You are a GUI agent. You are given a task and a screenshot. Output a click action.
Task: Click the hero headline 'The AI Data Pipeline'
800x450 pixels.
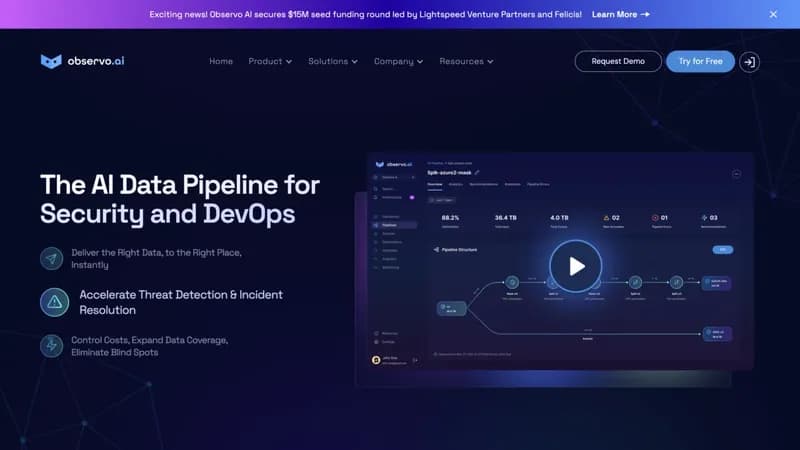point(180,199)
